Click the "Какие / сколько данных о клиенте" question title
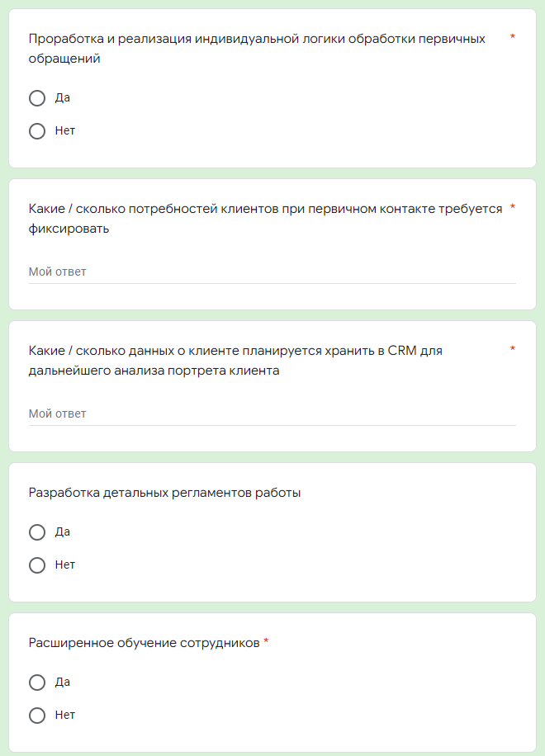 [x=235, y=360]
